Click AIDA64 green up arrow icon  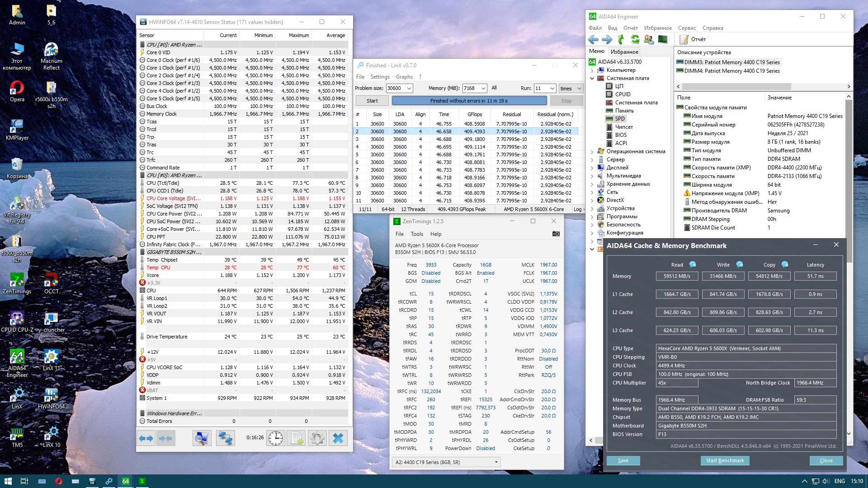coord(621,39)
